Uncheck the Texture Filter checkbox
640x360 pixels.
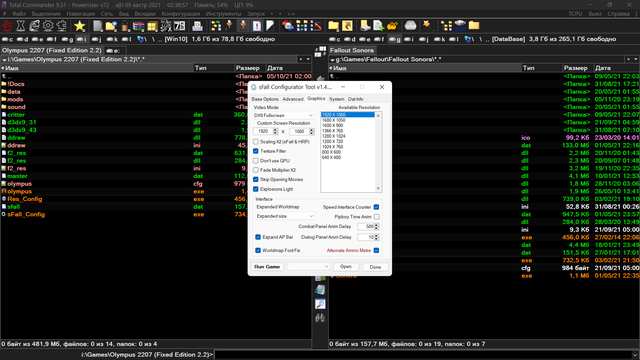[256, 151]
